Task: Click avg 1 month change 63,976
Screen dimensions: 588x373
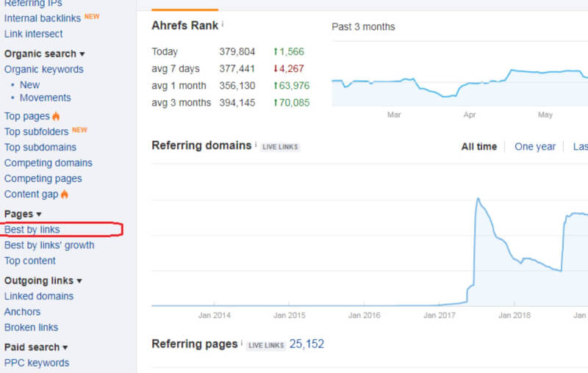Action: (291, 86)
